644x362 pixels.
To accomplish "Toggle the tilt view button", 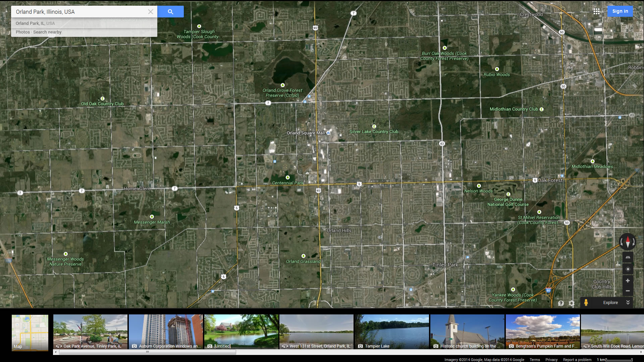I will click(x=628, y=257).
